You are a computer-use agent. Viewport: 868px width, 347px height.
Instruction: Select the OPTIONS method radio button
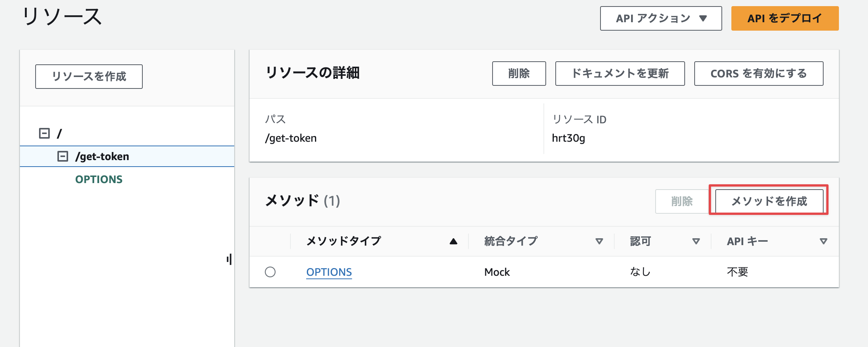(x=270, y=272)
